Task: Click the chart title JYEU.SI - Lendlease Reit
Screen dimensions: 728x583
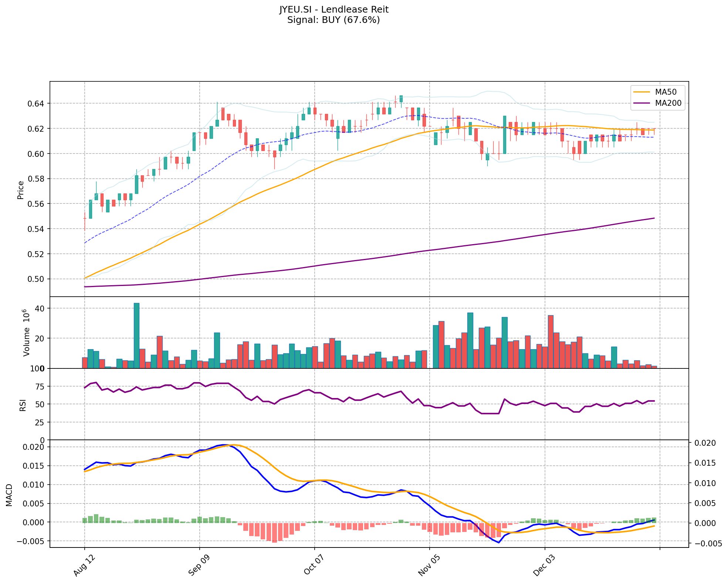Action: (x=333, y=10)
